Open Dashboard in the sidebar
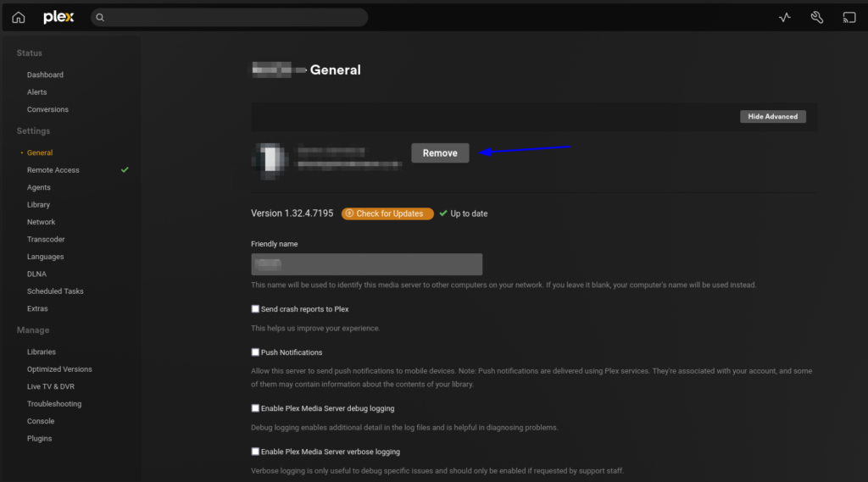Image resolution: width=868 pixels, height=482 pixels. pos(46,75)
